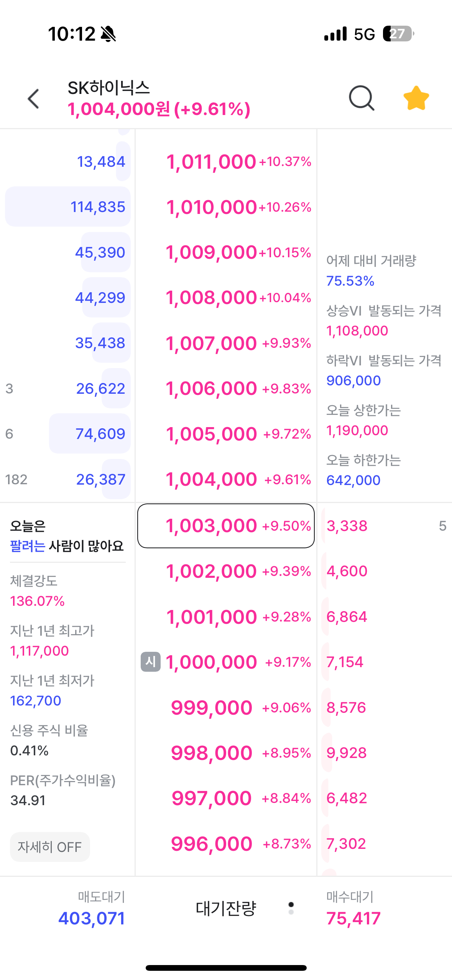Screen dimensions: 452x980
Task: Tap the 114,835 sell quantity bar
Action: click(68, 207)
